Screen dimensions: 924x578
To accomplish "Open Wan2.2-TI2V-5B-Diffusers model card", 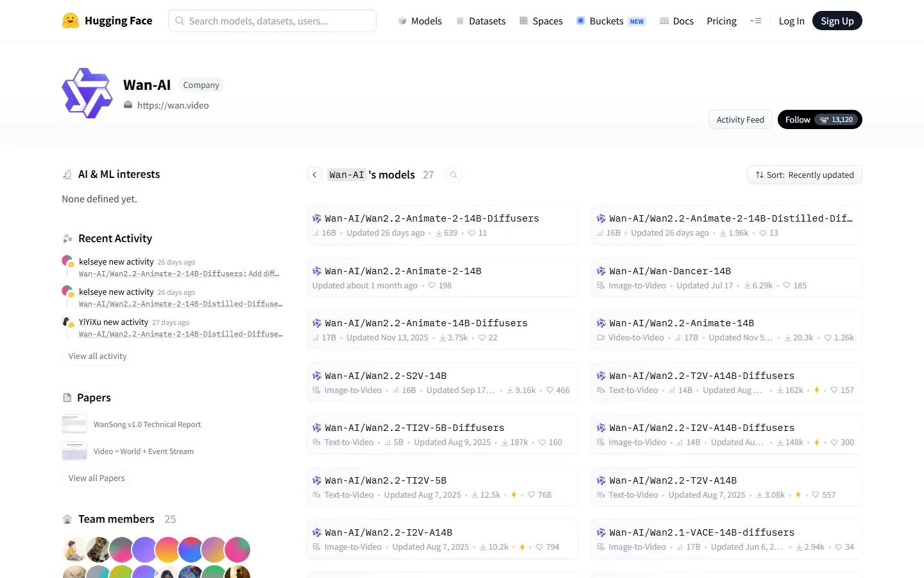I will pos(442,434).
